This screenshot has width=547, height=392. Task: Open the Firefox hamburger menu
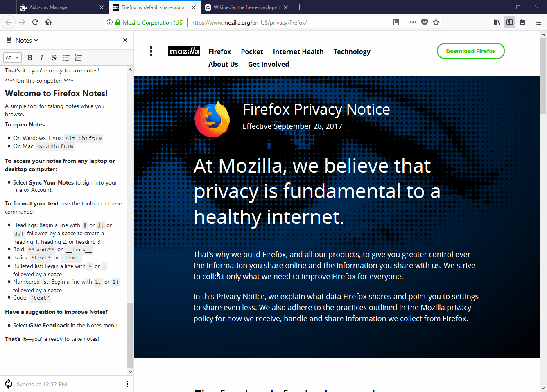pos(539,22)
